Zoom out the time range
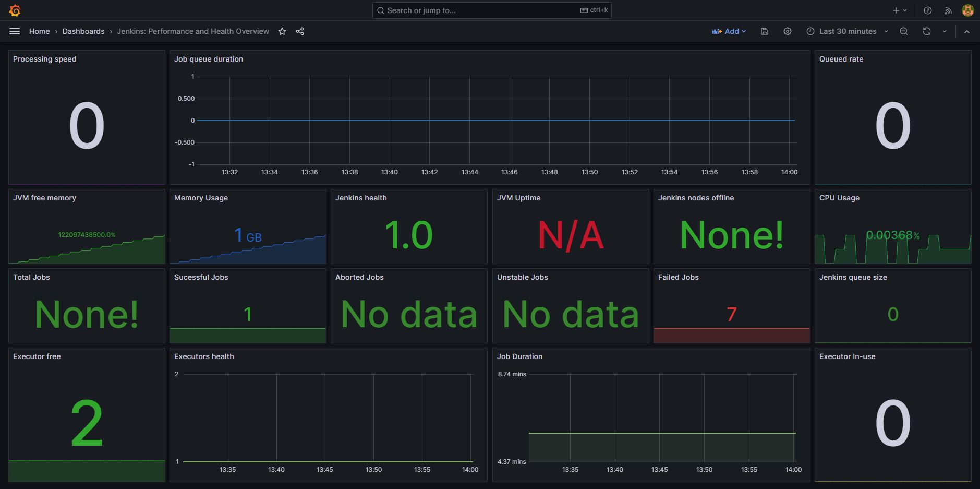980x489 pixels. (904, 31)
